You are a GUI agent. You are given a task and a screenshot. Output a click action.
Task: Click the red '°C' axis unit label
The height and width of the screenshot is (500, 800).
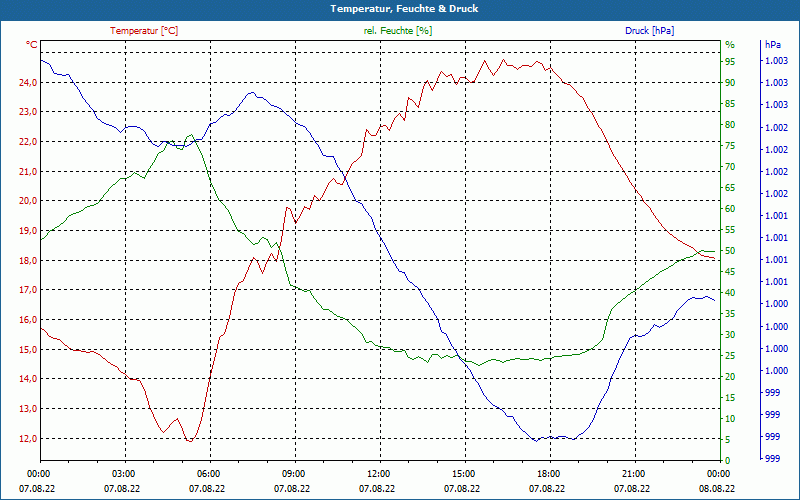tap(32, 45)
